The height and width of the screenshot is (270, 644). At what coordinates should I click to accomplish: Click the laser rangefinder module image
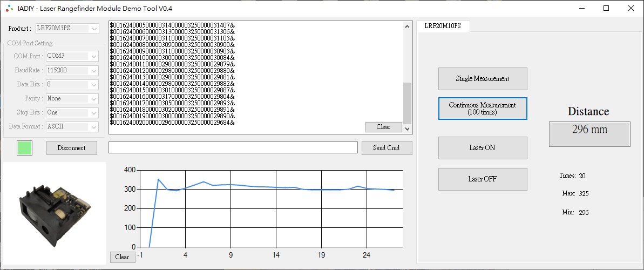pyautogui.click(x=55, y=211)
